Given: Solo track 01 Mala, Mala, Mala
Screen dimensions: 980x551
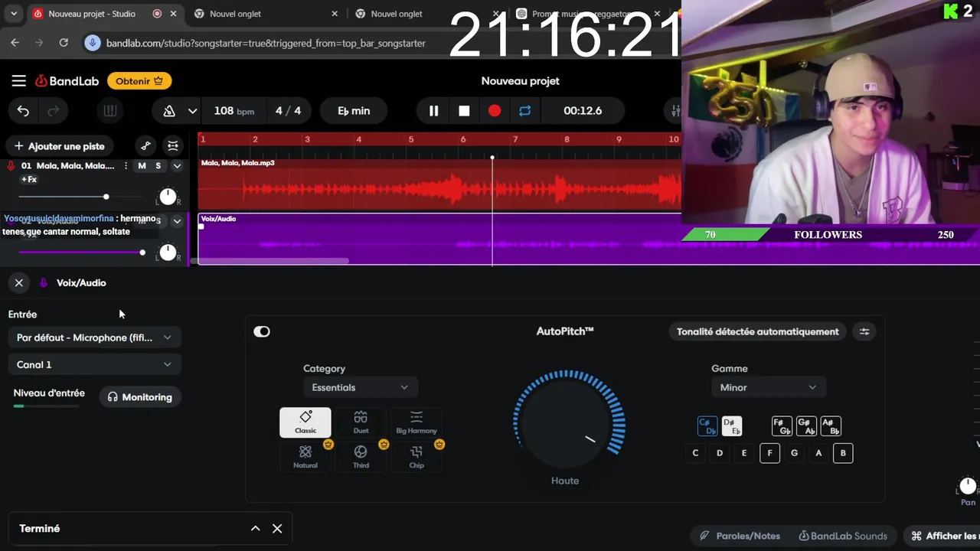Looking at the screenshot, I should pyautogui.click(x=158, y=166).
